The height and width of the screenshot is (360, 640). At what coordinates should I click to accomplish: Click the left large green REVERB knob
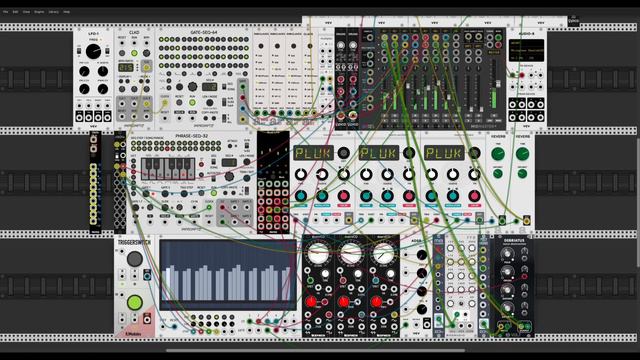click(x=498, y=154)
